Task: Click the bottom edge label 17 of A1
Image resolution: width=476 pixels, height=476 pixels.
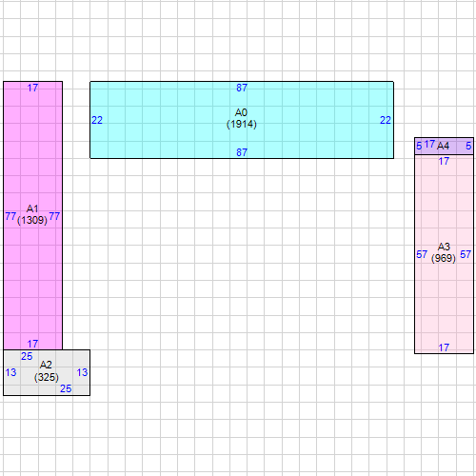Action: 32,344
